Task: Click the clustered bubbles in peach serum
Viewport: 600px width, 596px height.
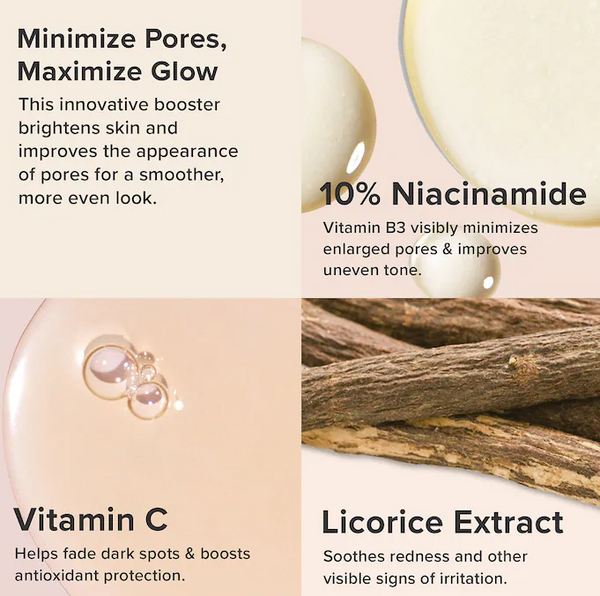Action: 130,377
